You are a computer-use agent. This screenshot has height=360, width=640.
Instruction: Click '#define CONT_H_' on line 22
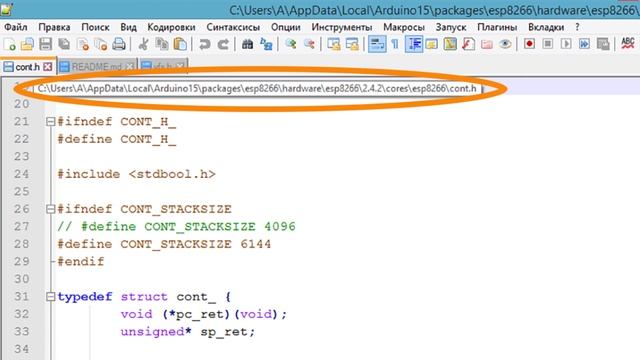(x=117, y=139)
